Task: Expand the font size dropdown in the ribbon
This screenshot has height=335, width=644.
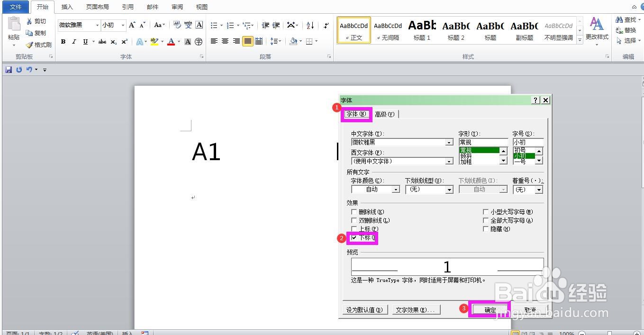Action: 123,25
